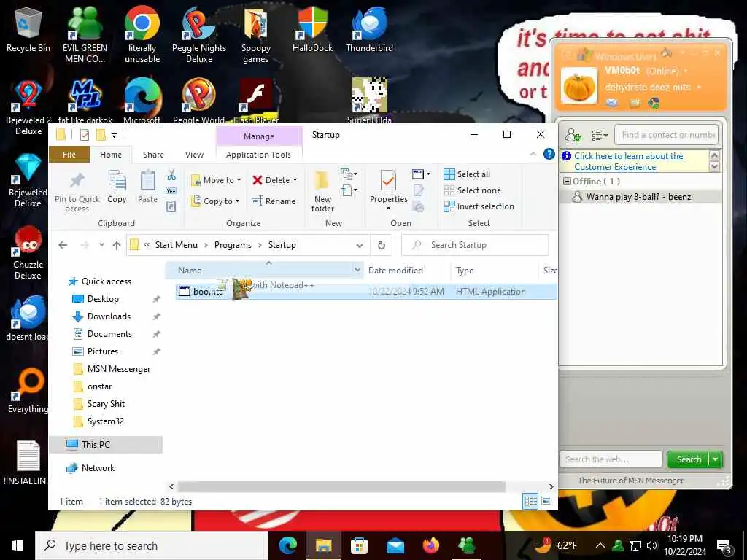Click Start Menu in the address breadcrumb

point(177,245)
